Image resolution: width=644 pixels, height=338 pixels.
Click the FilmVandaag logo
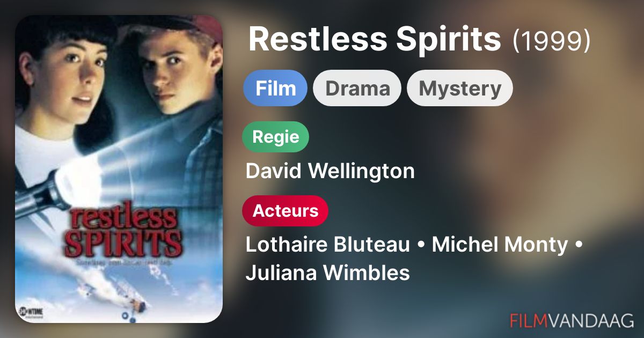pyautogui.click(x=572, y=320)
